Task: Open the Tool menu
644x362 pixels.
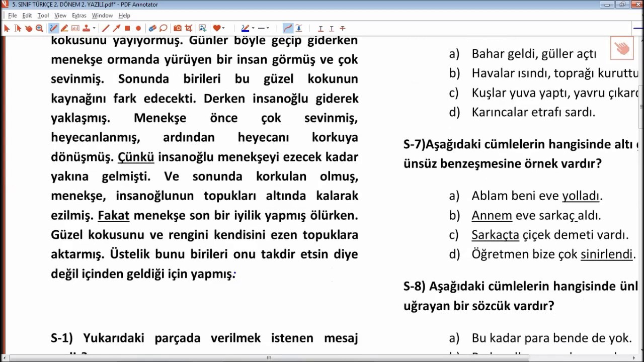Action: (x=43, y=16)
